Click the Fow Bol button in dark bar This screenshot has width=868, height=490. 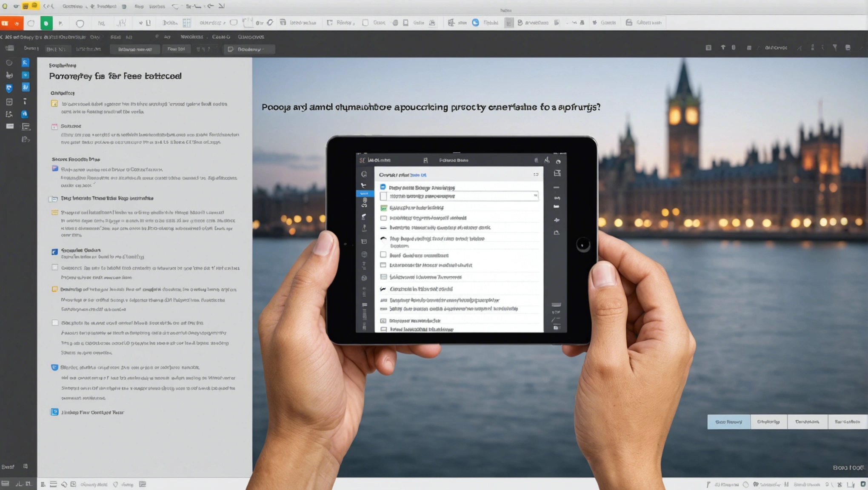(x=176, y=49)
